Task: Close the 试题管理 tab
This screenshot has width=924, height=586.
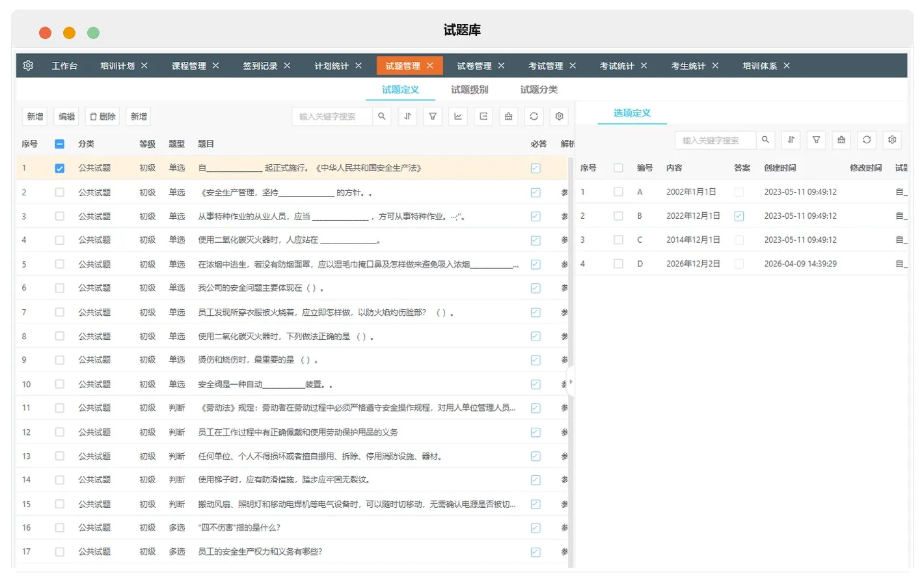Action: pos(430,66)
